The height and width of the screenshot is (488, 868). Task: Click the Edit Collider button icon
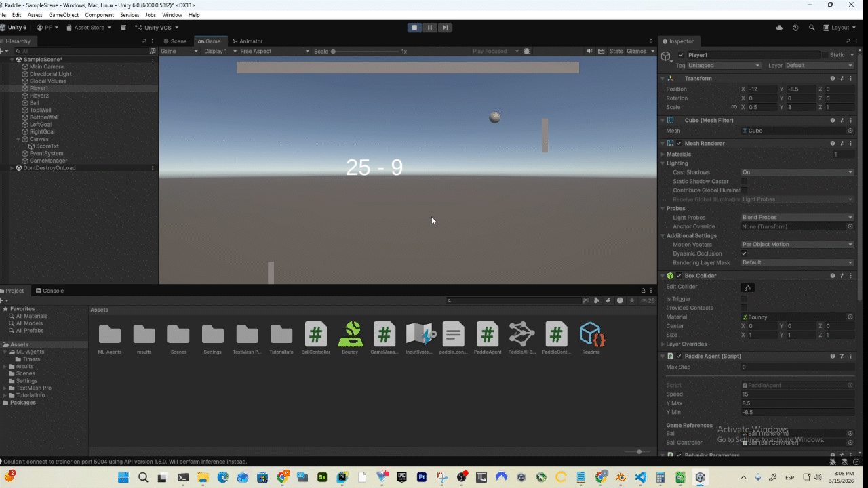point(747,287)
